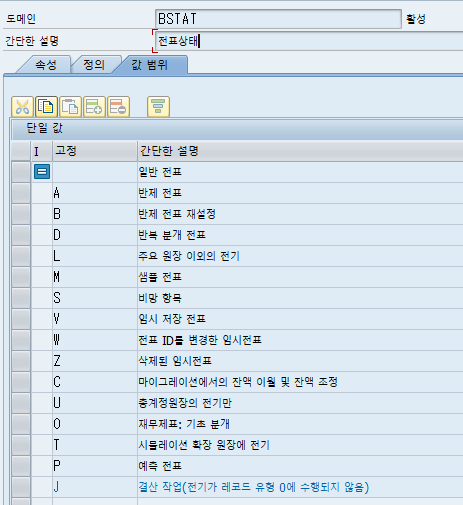Switch to the 속성 tab
The image size is (463, 505).
(x=46, y=65)
